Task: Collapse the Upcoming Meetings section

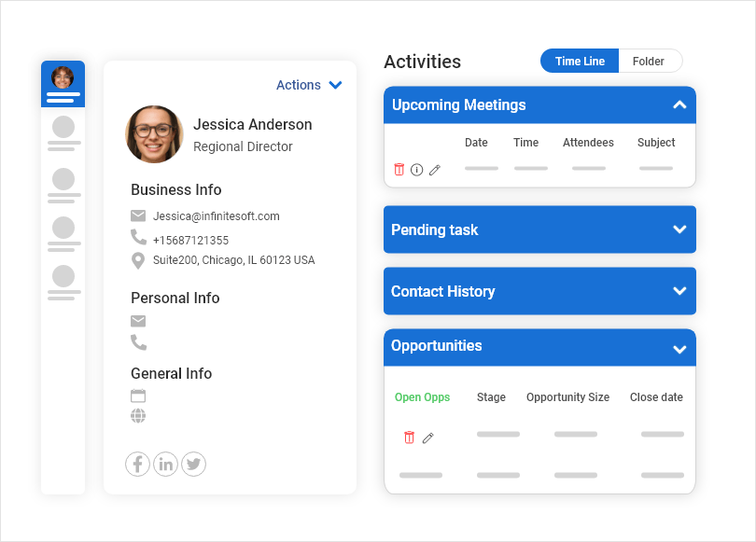Action: (679, 104)
